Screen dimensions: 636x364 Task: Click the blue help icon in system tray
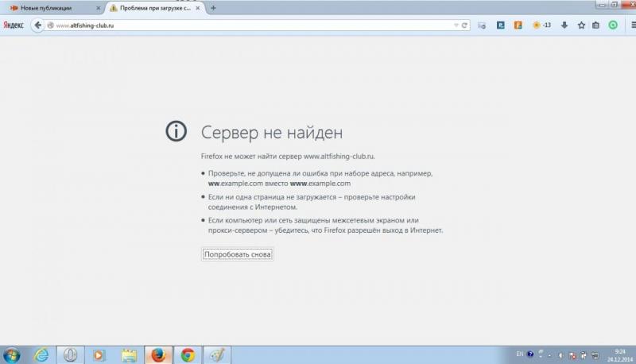(x=530, y=354)
